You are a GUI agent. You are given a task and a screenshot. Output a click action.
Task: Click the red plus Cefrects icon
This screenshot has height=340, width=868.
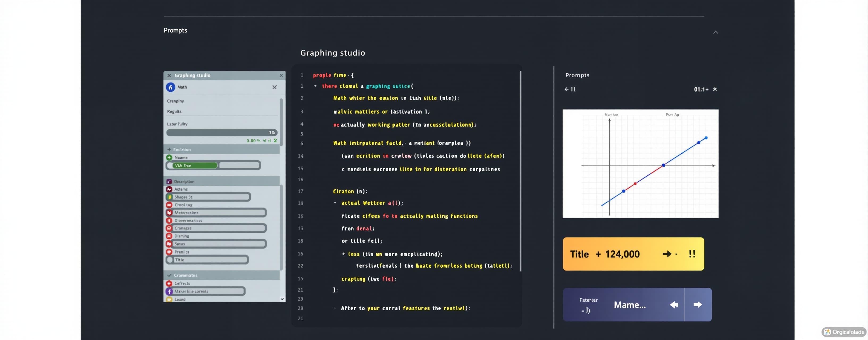pos(169,283)
